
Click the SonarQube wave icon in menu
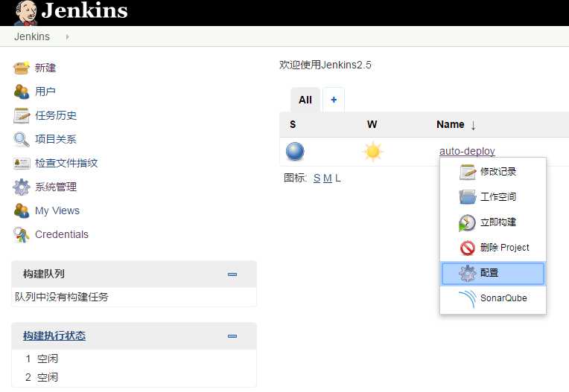(x=468, y=299)
